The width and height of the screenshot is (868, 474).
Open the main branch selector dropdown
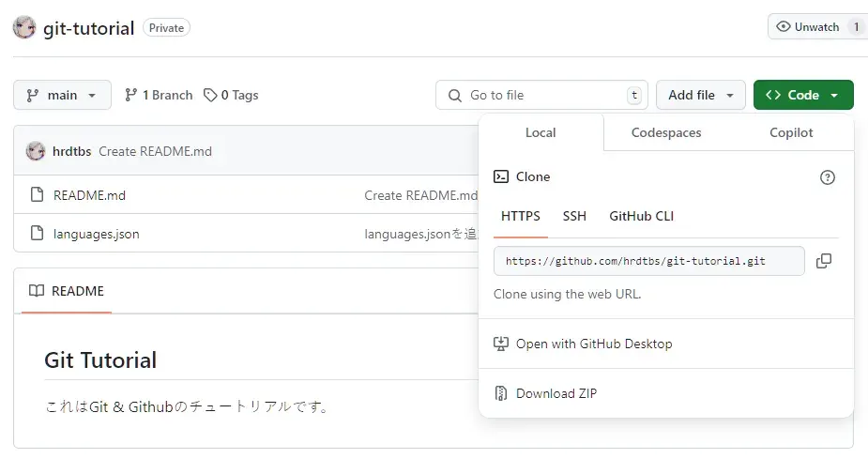62,95
